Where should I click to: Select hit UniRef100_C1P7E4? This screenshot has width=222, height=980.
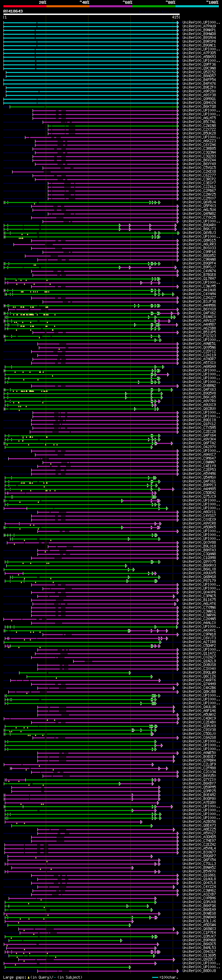(x=199, y=932)
